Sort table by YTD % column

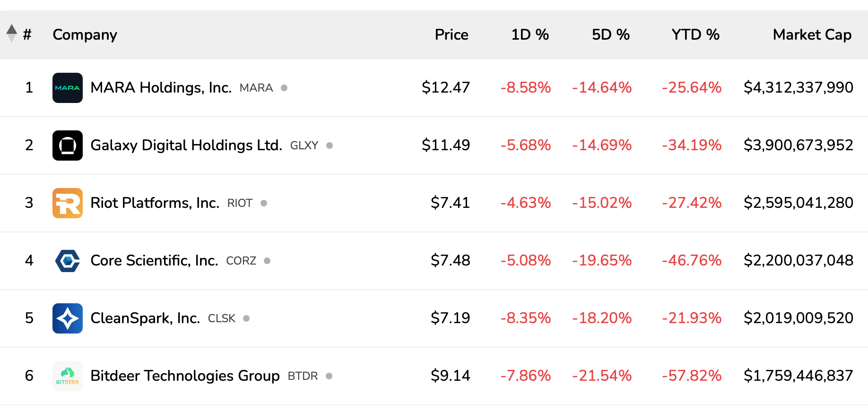pos(695,34)
